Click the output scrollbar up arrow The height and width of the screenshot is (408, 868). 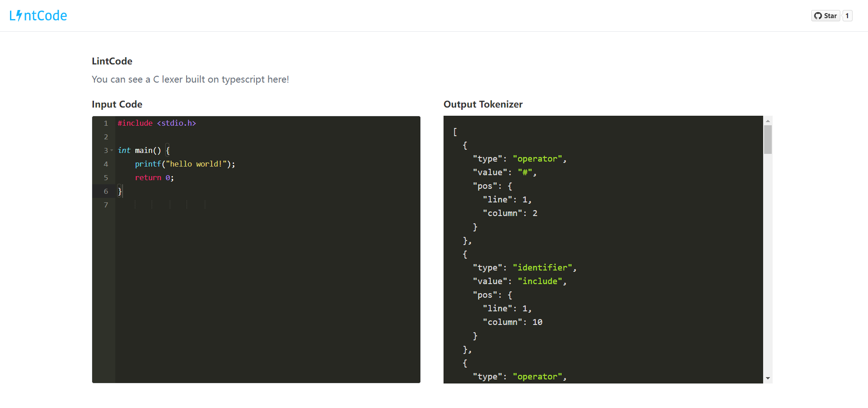pos(768,121)
